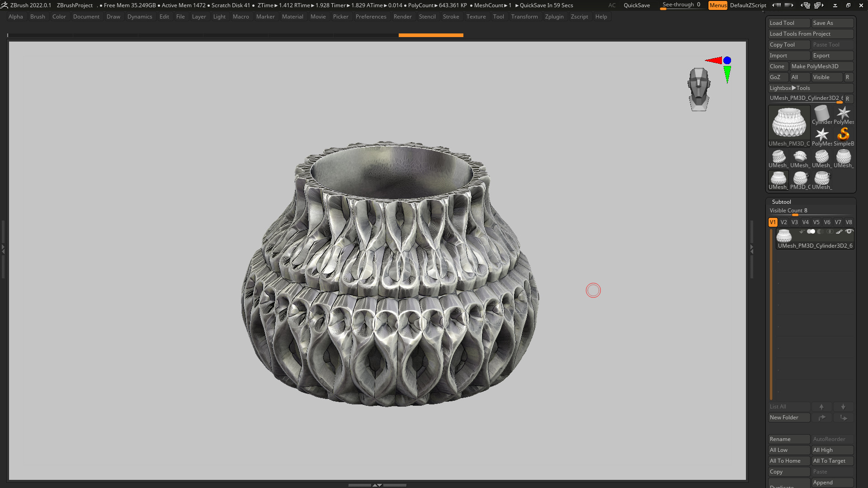This screenshot has height=488, width=868.
Task: Click the GoZ button
Action: pyautogui.click(x=778, y=77)
